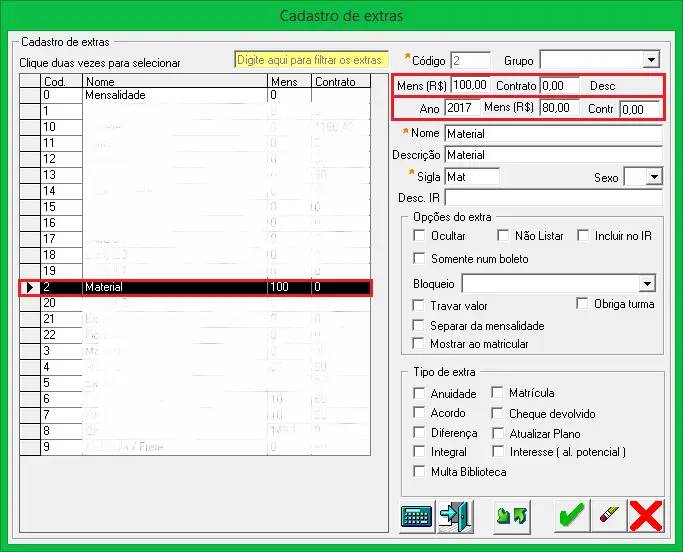Image resolution: width=683 pixels, height=552 pixels.
Task: Click the exit door icon
Action: [454, 516]
